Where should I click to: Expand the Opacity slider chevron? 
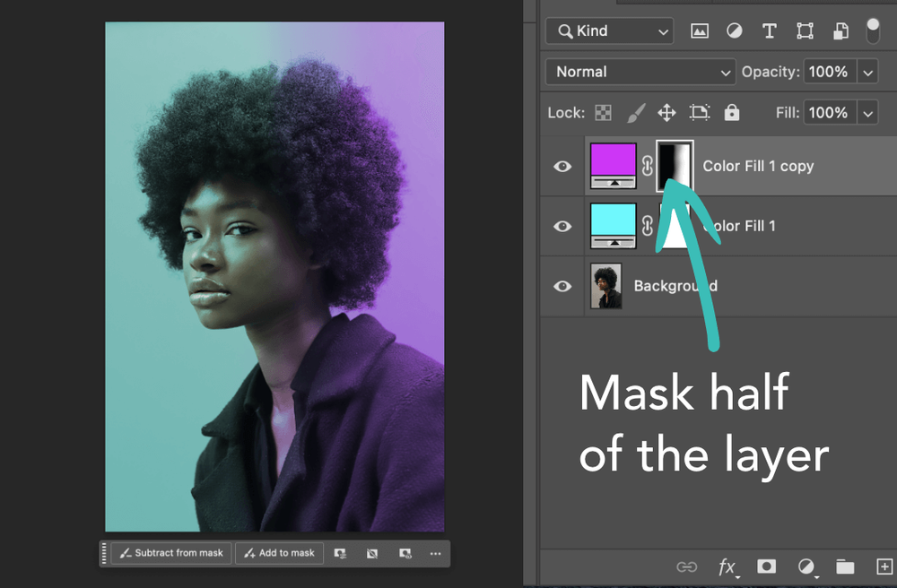(x=867, y=72)
